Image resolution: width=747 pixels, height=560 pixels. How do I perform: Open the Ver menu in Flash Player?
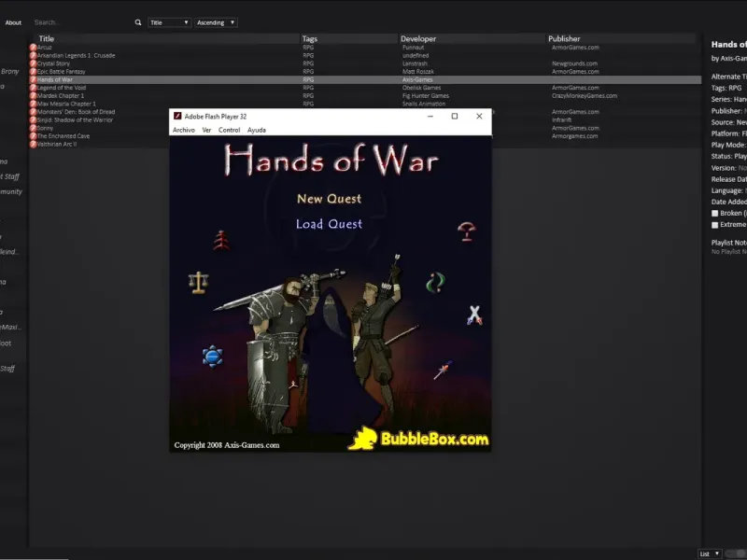[206, 130]
